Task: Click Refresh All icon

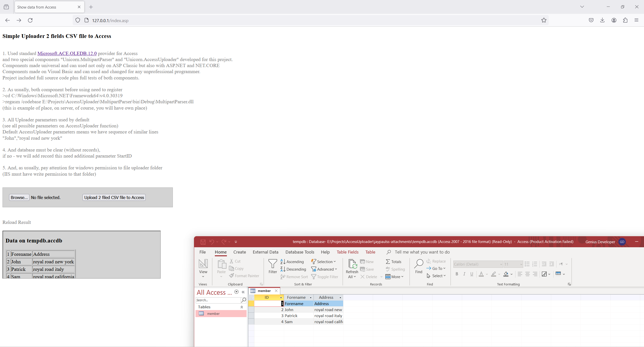Action: point(352,264)
